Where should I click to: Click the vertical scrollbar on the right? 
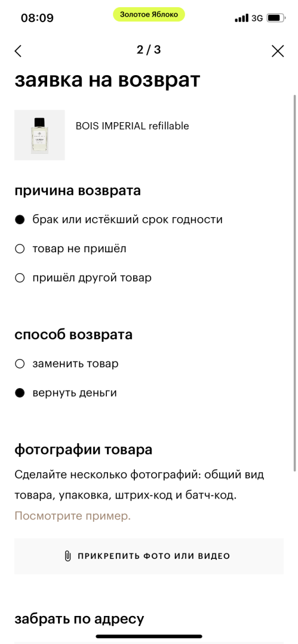(x=294, y=283)
